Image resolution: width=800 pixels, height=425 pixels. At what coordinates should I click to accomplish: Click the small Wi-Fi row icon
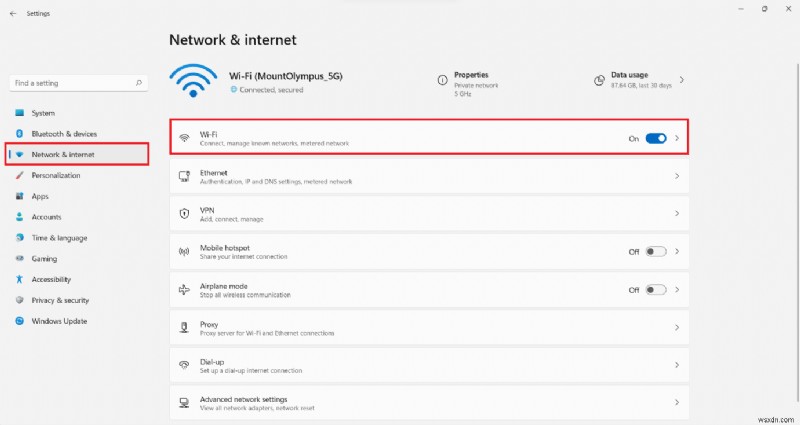click(184, 138)
